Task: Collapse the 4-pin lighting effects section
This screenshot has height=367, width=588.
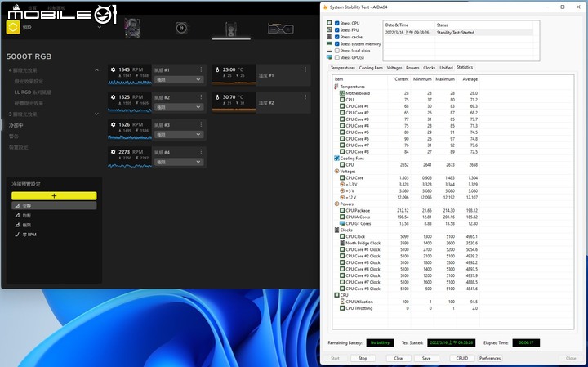Action: pyautogui.click(x=96, y=70)
